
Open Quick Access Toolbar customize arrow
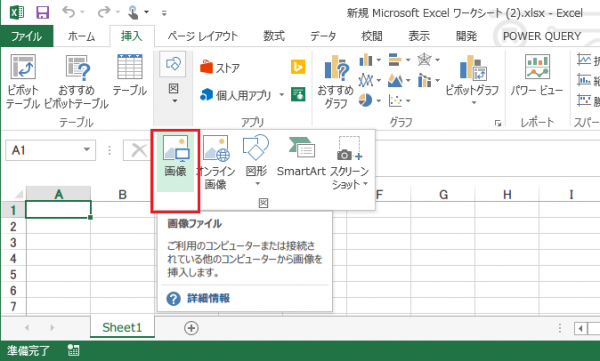164,13
